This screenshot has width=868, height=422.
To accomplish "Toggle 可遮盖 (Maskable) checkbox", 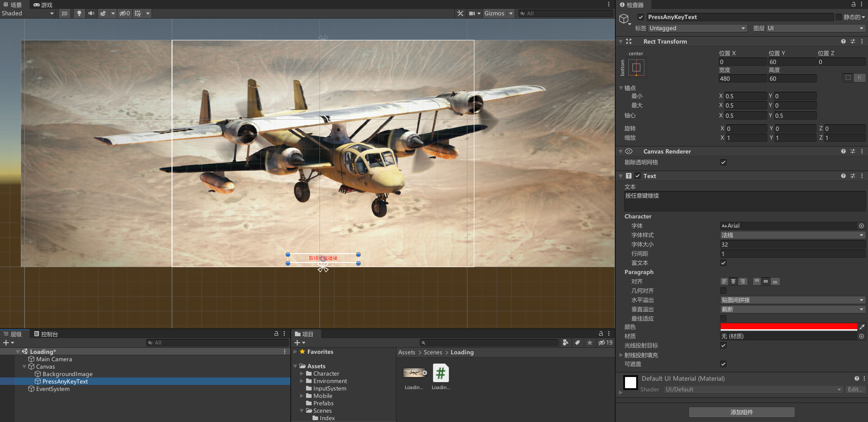I will click(x=723, y=364).
